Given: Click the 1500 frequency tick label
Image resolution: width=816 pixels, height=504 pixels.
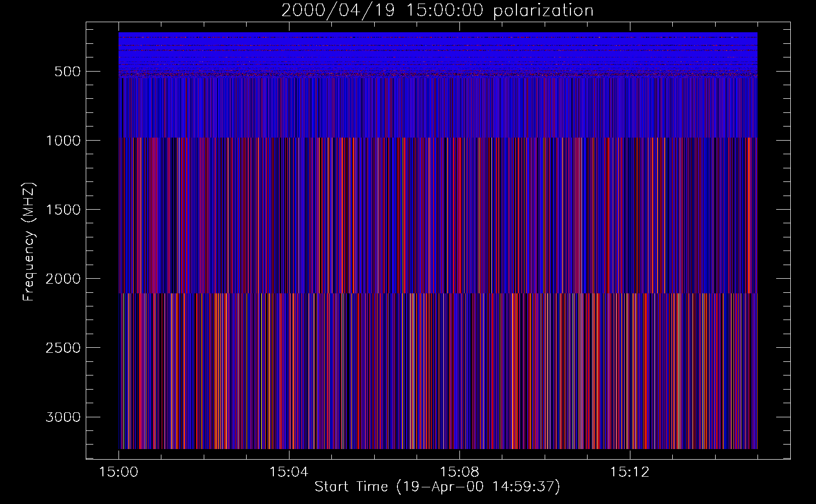Looking at the screenshot, I should (63, 210).
